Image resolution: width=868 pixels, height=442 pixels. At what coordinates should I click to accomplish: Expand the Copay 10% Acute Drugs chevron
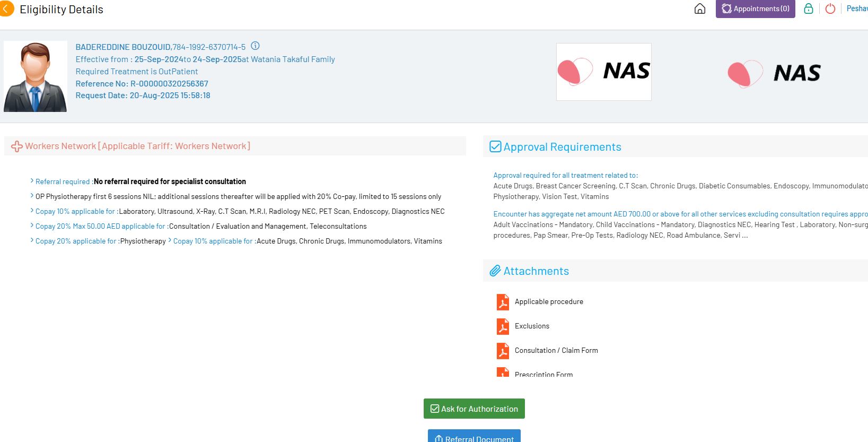click(170, 240)
